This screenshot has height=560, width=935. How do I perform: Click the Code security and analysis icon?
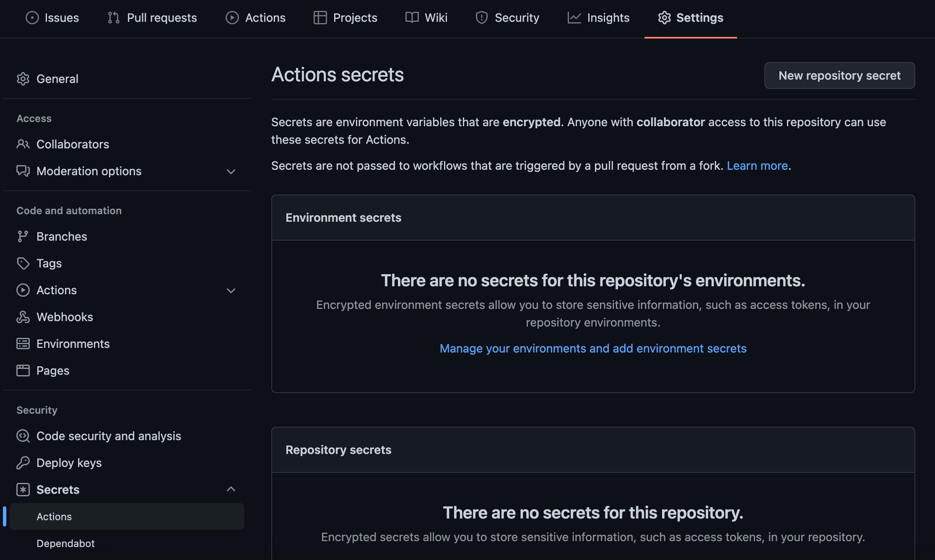(x=23, y=436)
